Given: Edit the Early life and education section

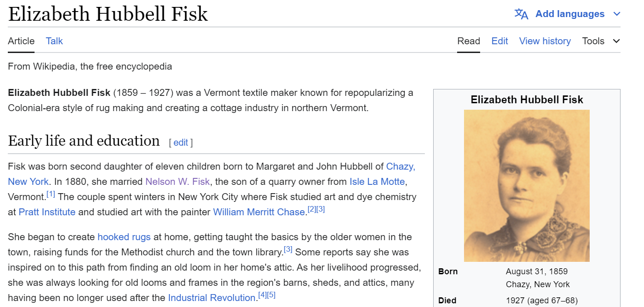Looking at the screenshot, I should pyautogui.click(x=180, y=142).
